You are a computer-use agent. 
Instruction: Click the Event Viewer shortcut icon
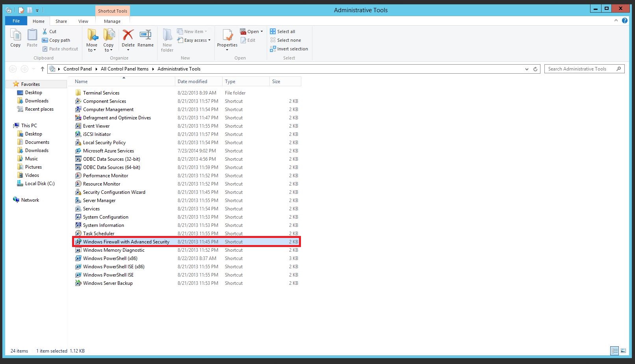(x=78, y=126)
